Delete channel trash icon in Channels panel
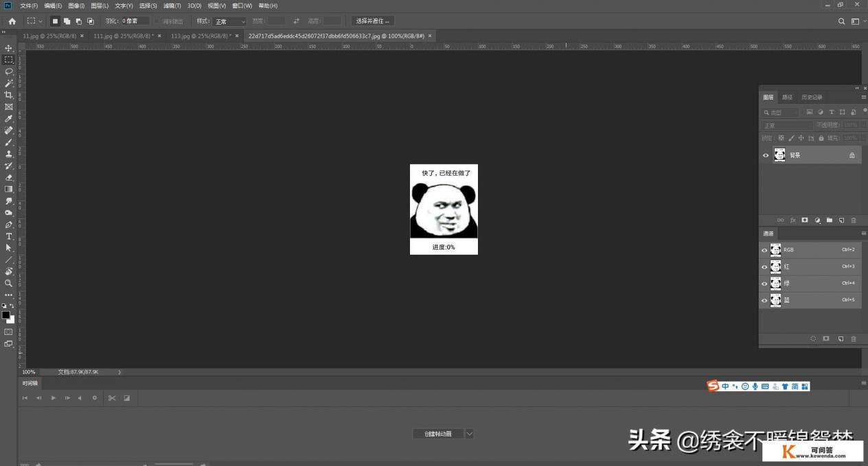Screen dimensions: 868x466 (x=854, y=339)
